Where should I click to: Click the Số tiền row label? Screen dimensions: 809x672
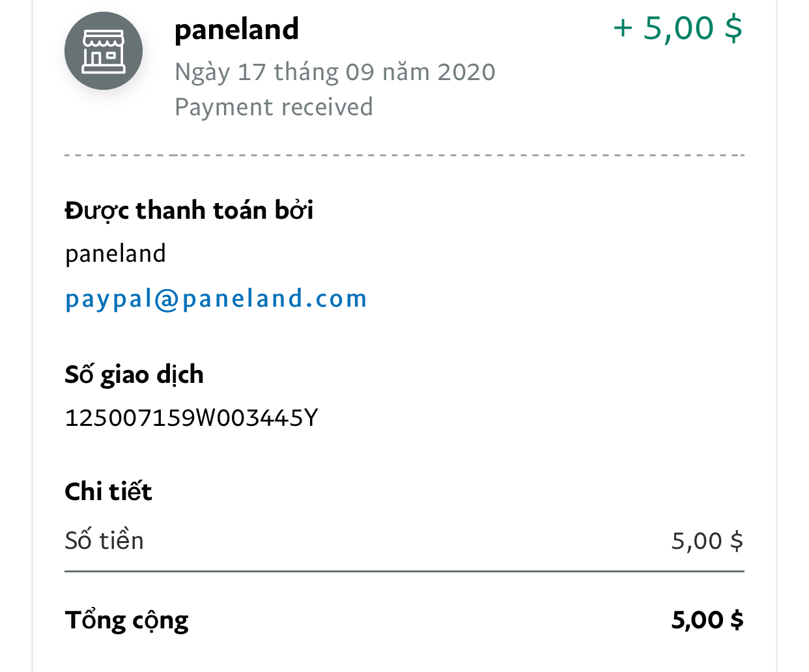pos(104,540)
